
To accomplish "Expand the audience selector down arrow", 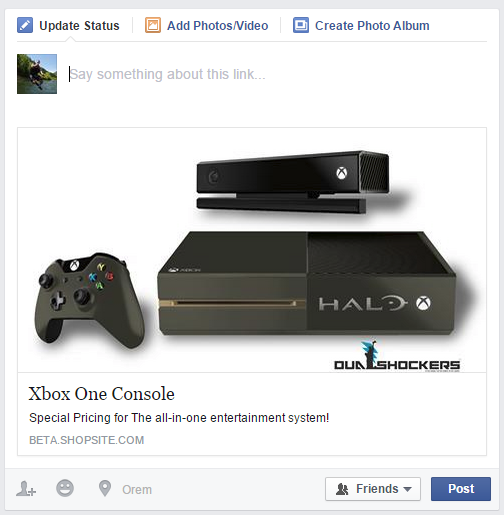I will coord(407,489).
